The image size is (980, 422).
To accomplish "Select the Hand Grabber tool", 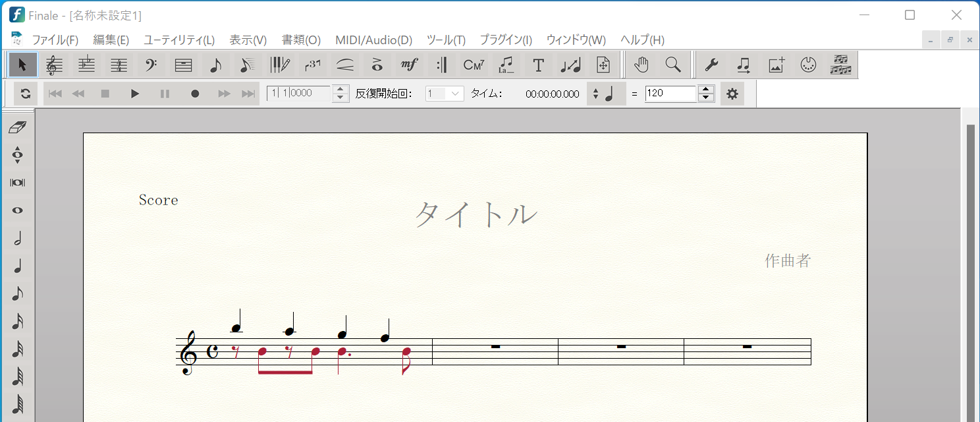I will (x=641, y=65).
